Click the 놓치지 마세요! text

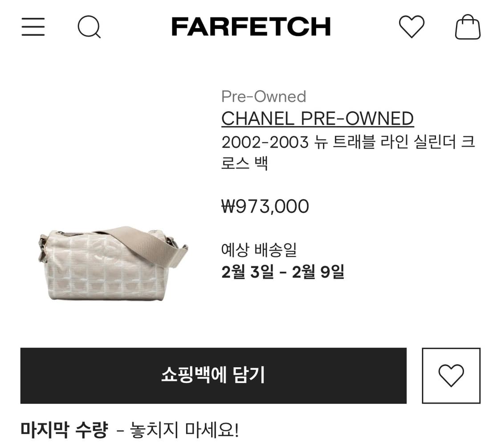click(x=184, y=430)
